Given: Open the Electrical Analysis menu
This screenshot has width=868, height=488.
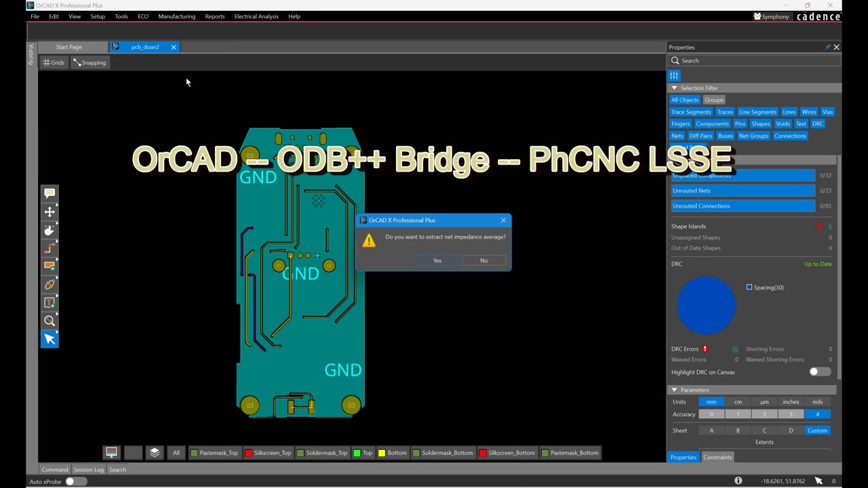Looking at the screenshot, I should pyautogui.click(x=256, y=16).
